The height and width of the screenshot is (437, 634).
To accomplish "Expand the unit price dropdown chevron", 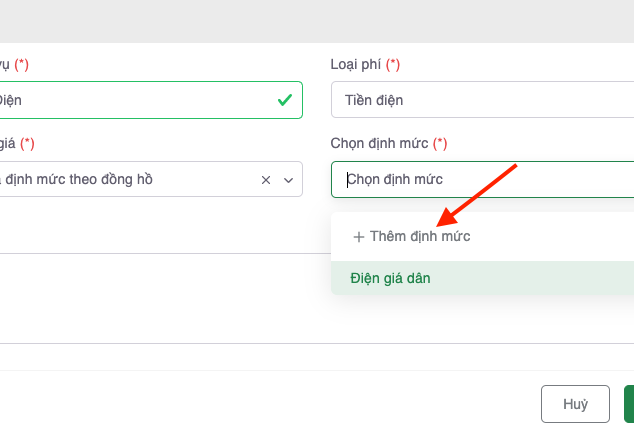I will click(x=289, y=180).
